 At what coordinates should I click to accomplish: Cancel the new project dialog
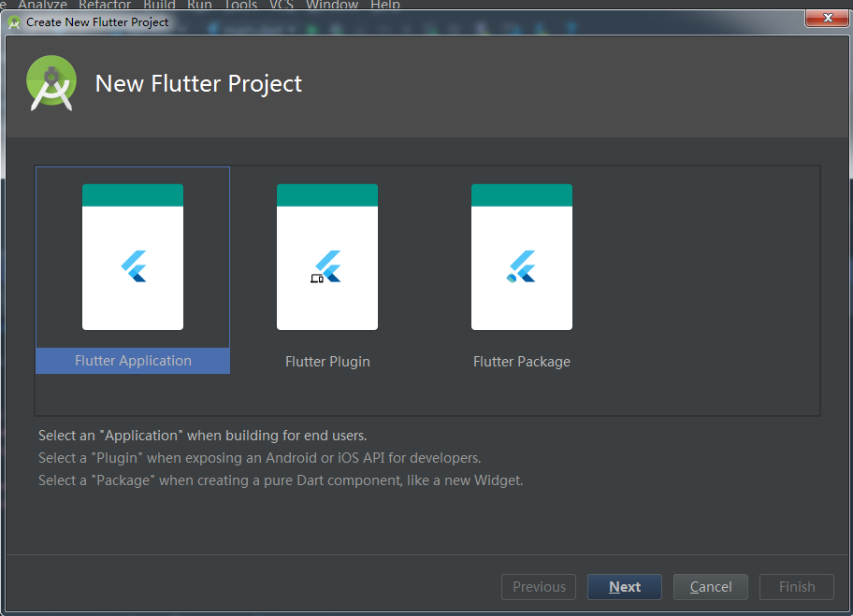point(711,587)
